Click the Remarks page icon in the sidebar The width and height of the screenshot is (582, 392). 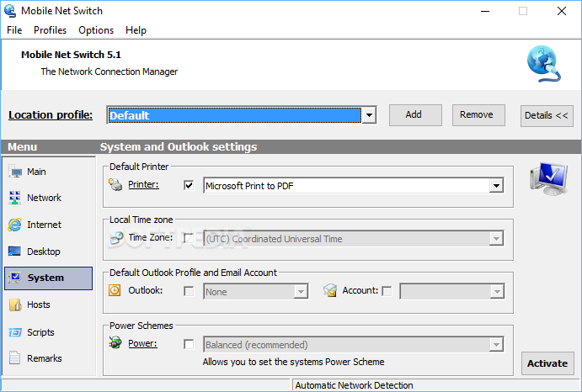tap(15, 358)
